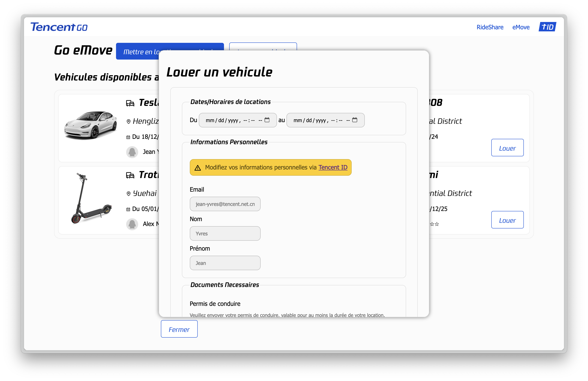588x381 pixels.
Task: Click the Tesla car thumbnail image
Action: [x=91, y=125]
